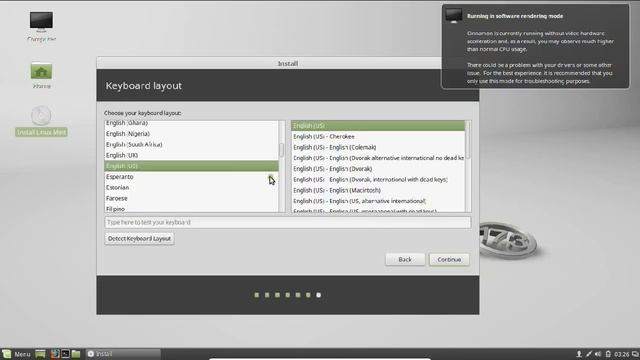Select the Install Linux Mint desktop icon
Image resolution: width=640 pixels, height=360 pixels.
41,121
